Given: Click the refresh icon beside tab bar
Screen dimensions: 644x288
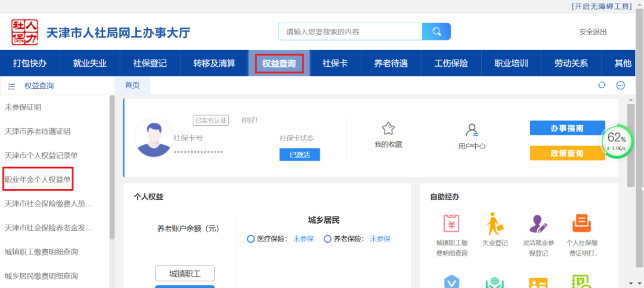Looking at the screenshot, I should click(x=602, y=85).
